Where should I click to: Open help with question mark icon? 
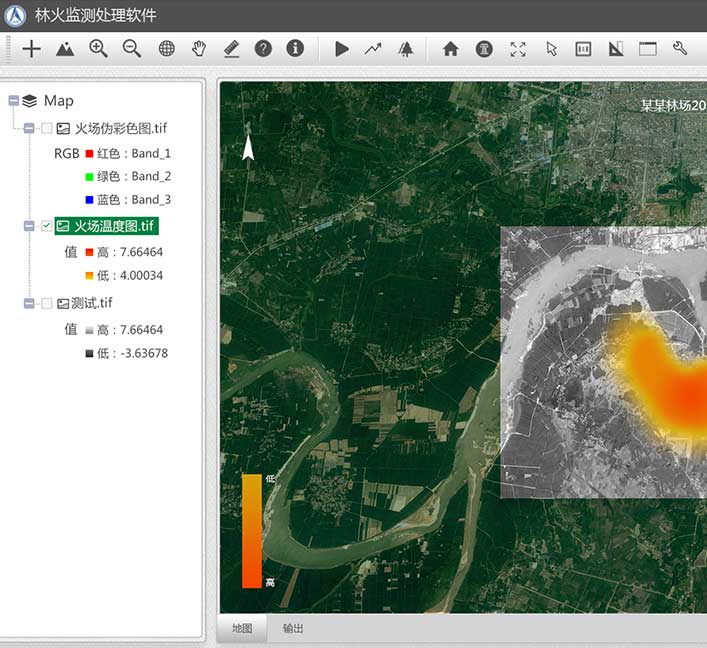[x=263, y=48]
